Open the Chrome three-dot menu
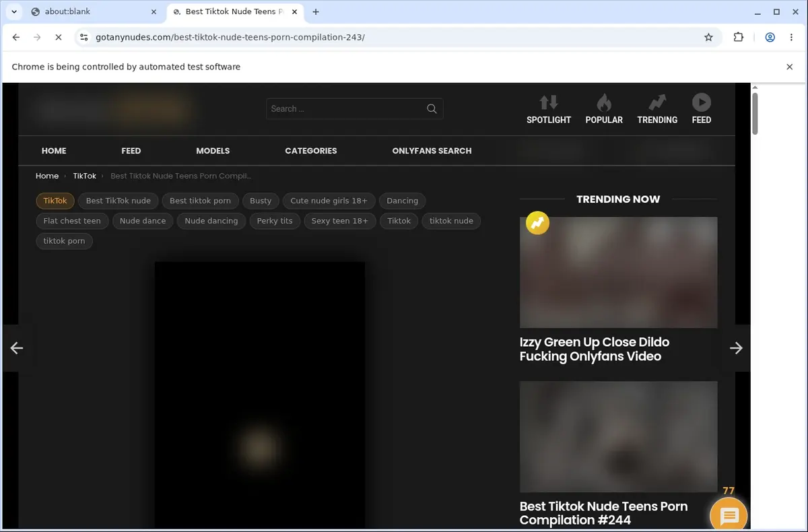 (791, 38)
